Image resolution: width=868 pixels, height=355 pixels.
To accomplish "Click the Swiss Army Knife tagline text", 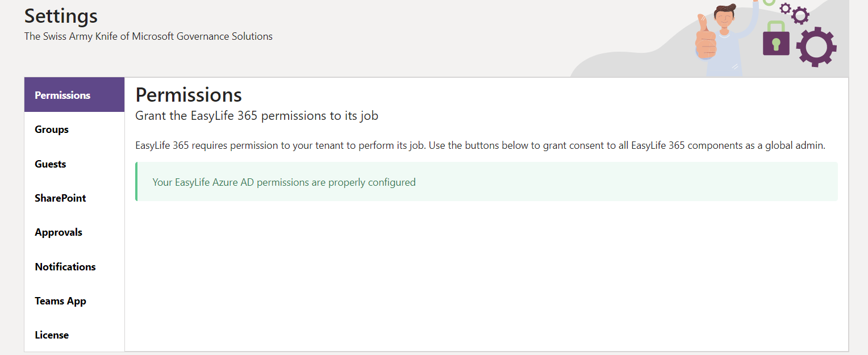I will click(148, 36).
